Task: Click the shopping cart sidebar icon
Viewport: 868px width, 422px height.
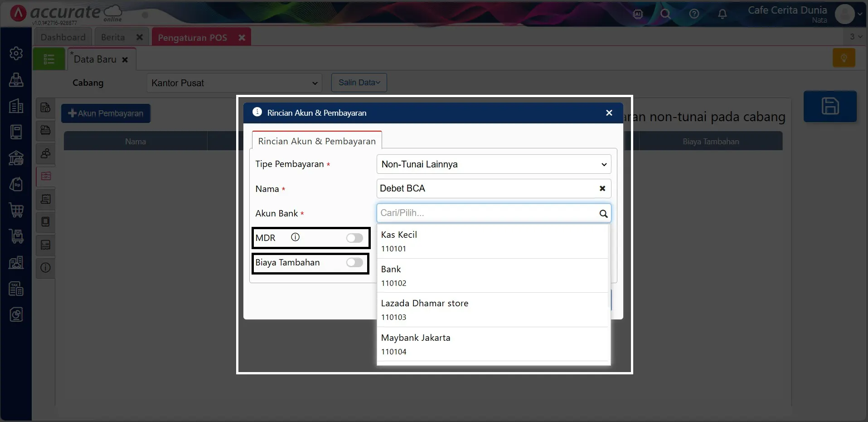Action: 16,210
